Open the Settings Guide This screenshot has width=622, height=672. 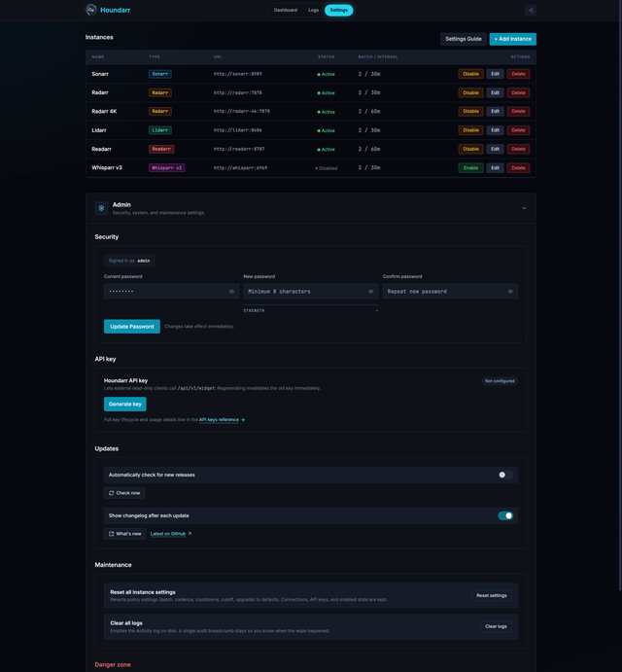pos(464,39)
